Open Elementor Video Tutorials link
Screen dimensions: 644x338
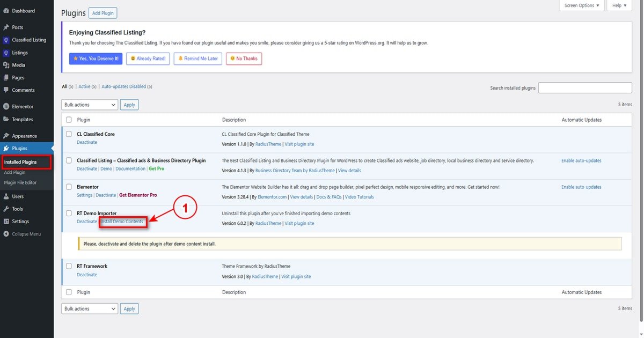360,197
